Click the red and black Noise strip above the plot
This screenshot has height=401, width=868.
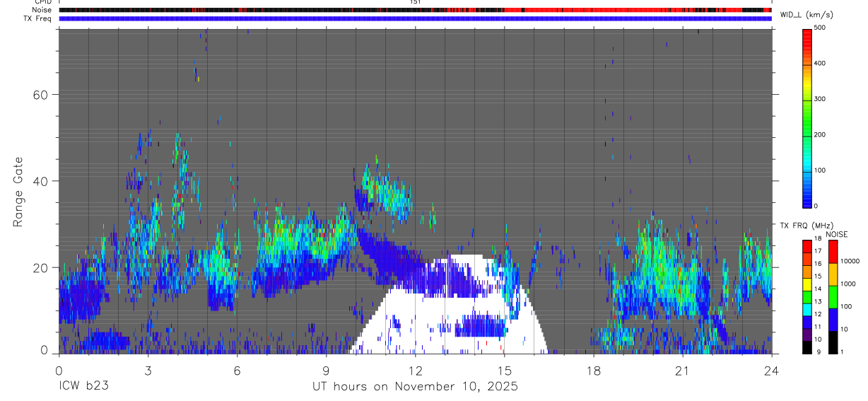point(415,10)
